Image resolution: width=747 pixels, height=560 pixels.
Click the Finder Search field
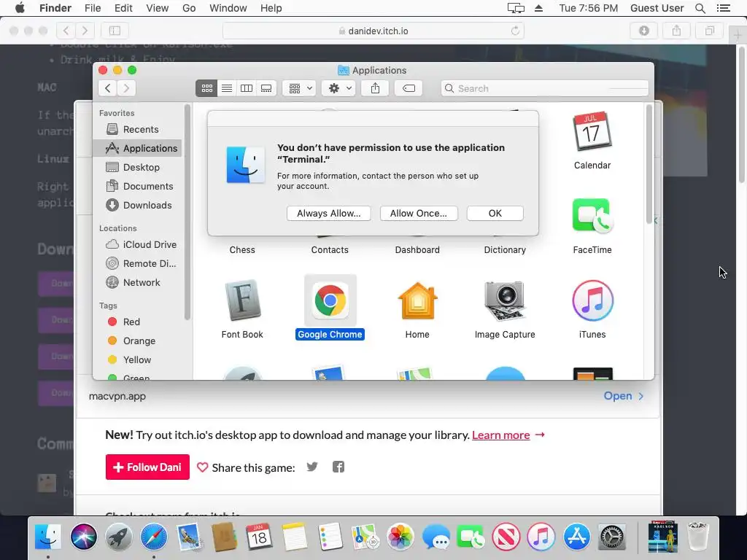[544, 88]
